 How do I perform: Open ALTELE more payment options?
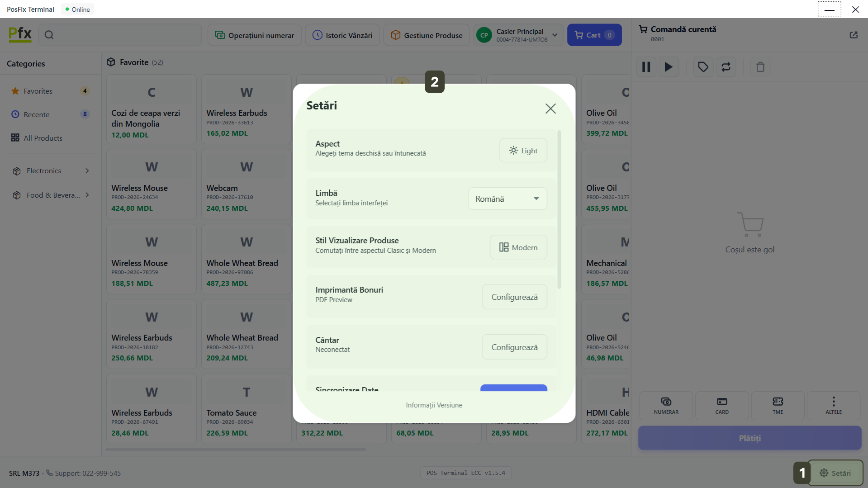833,405
